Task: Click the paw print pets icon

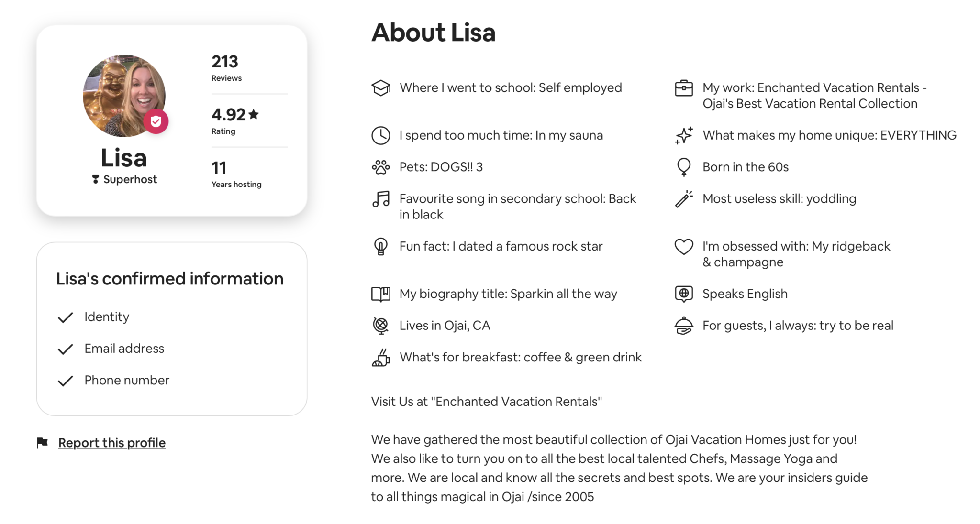Action: pyautogui.click(x=380, y=167)
